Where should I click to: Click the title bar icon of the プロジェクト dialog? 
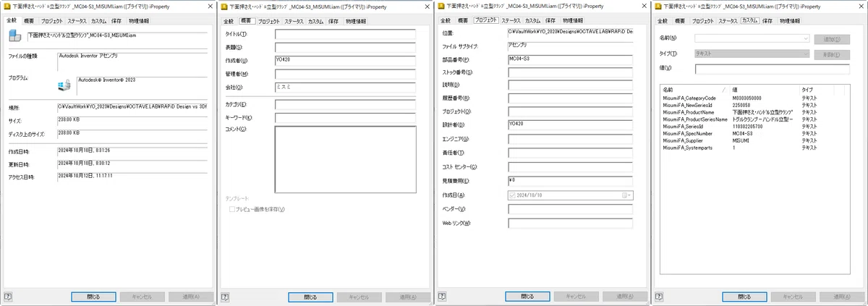[441, 5]
